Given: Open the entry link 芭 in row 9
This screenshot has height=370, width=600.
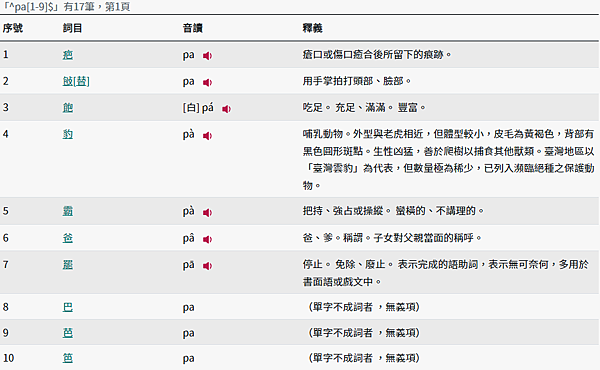Looking at the screenshot, I should click(x=68, y=333).
